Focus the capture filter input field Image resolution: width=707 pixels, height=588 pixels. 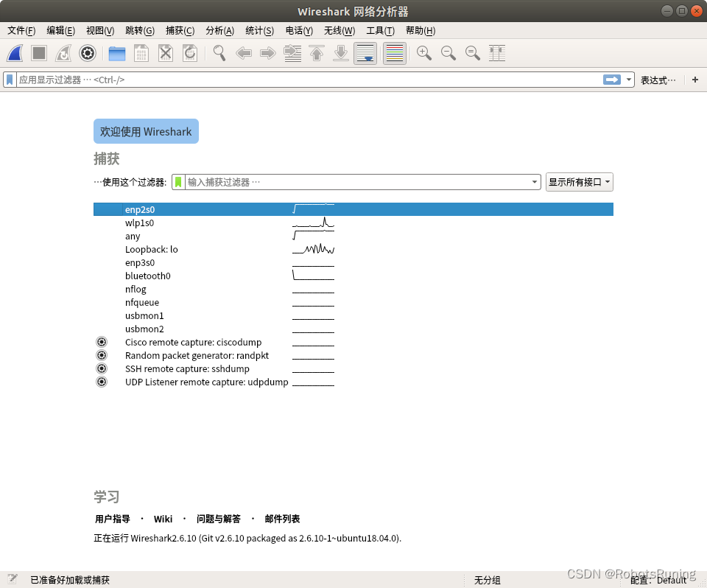pyautogui.click(x=357, y=182)
